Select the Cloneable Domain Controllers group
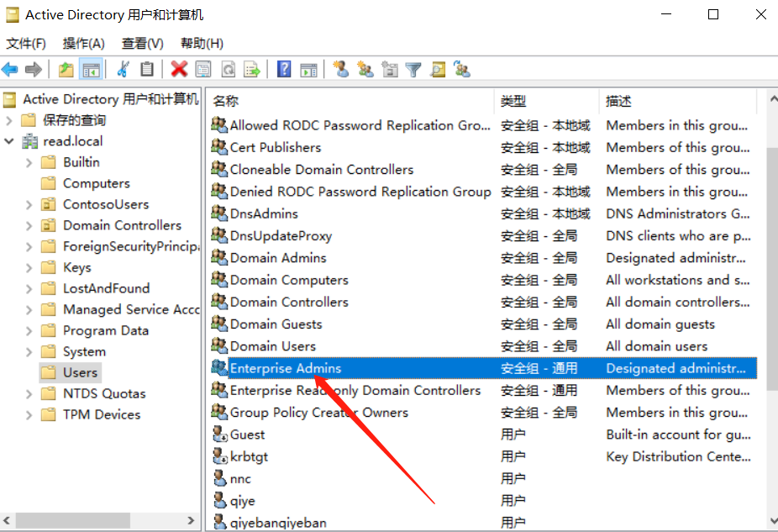 click(x=322, y=169)
